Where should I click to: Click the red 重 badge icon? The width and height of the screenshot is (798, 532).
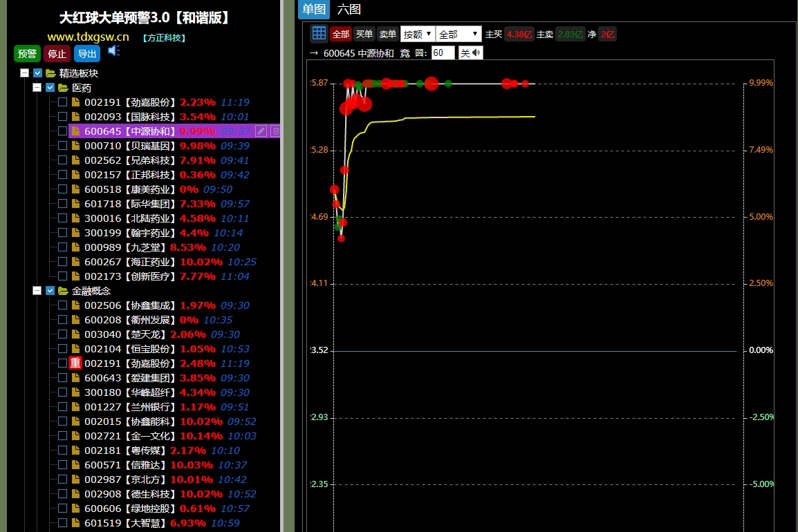tap(75, 363)
